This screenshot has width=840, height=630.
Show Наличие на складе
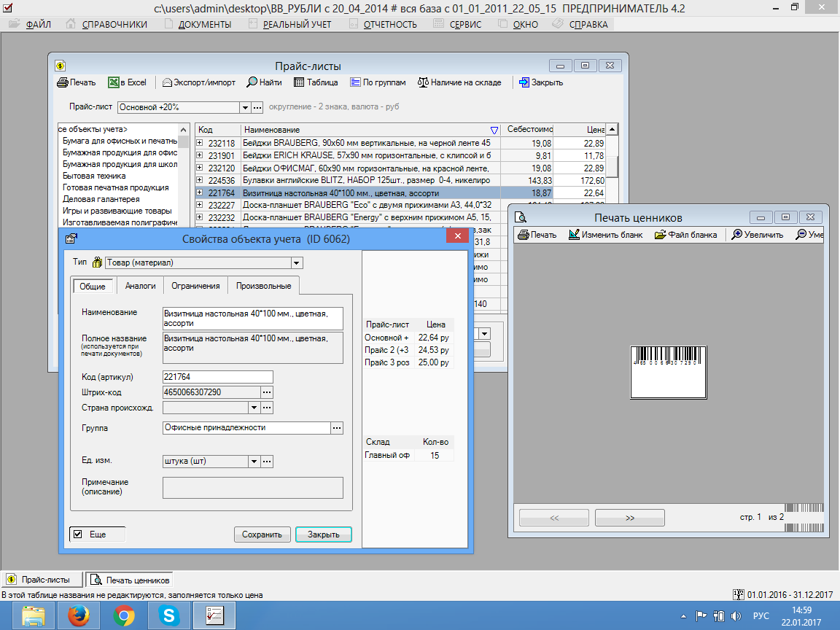459,82
